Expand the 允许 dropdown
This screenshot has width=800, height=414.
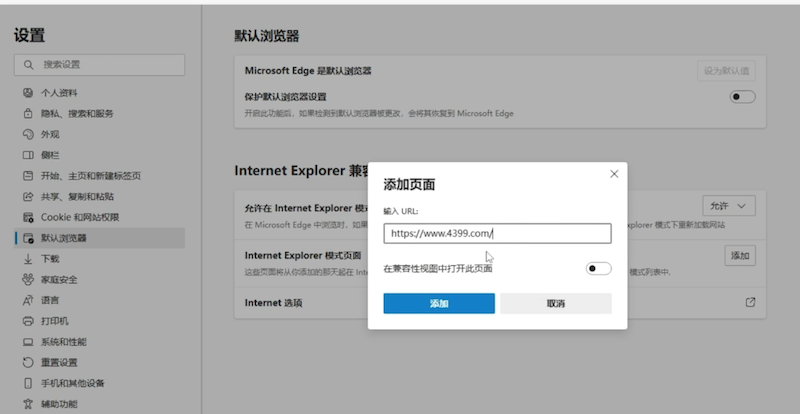tap(728, 205)
